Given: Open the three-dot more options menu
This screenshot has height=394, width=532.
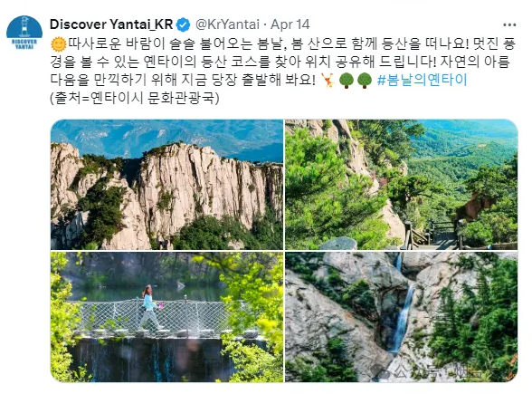Looking at the screenshot, I should pyautogui.click(x=509, y=24).
